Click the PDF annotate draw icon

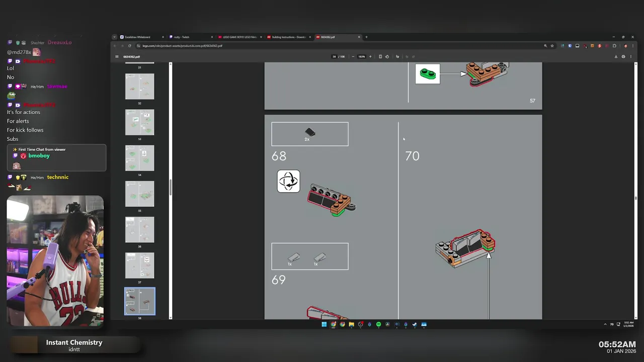(x=397, y=57)
